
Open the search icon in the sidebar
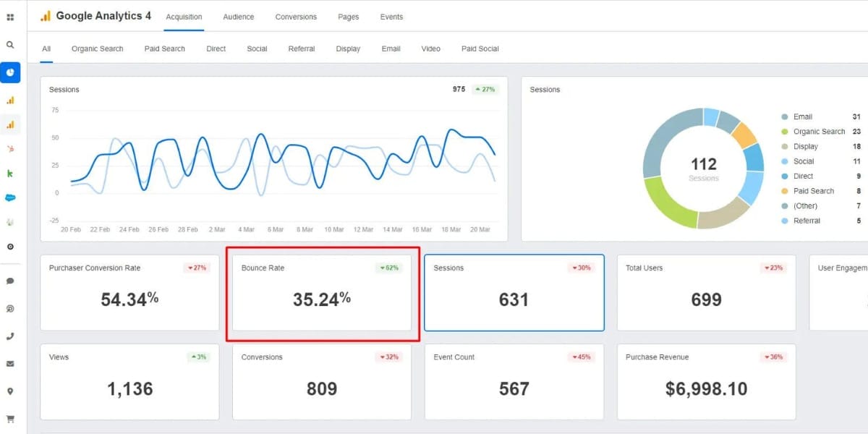(x=10, y=43)
